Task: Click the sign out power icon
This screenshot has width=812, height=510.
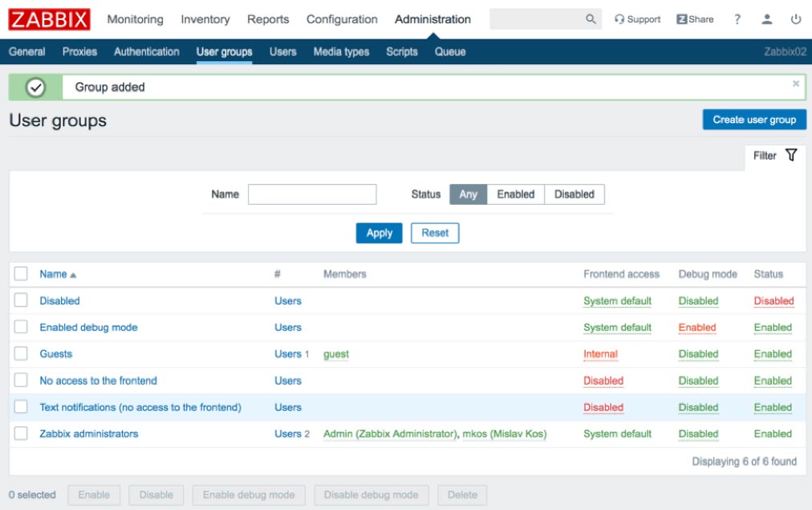Action: click(x=796, y=19)
